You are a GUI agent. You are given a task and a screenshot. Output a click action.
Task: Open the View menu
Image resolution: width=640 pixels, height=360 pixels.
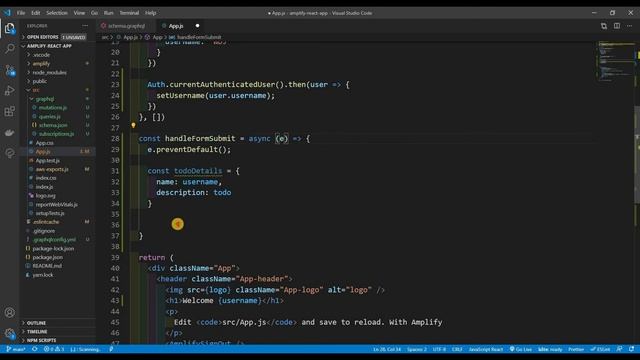79,13
